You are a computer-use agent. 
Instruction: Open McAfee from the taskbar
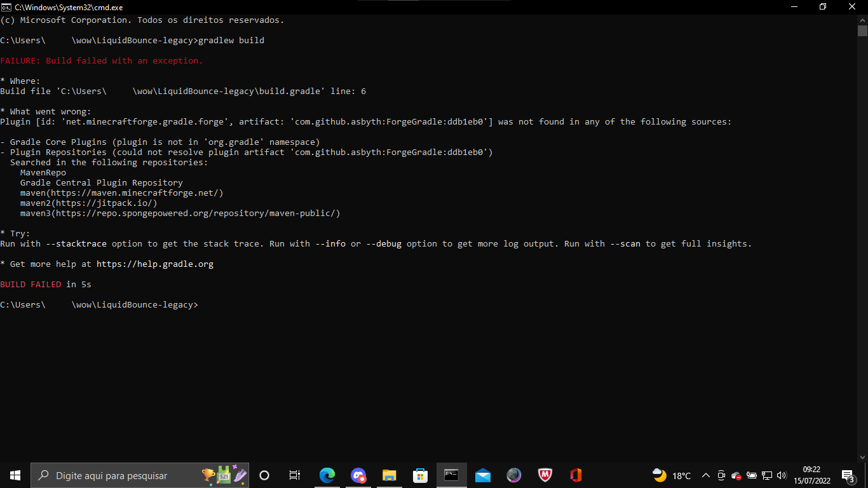tap(545, 475)
